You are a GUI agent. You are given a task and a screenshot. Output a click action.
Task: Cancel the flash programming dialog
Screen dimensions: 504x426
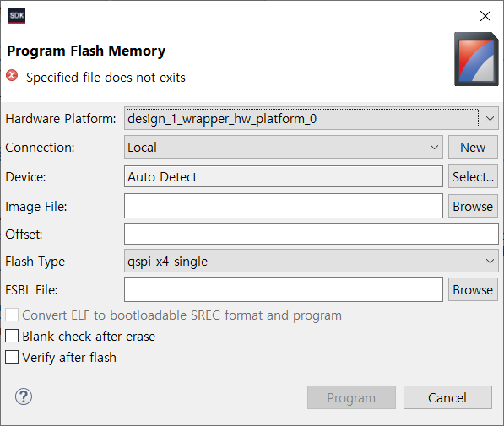point(447,397)
